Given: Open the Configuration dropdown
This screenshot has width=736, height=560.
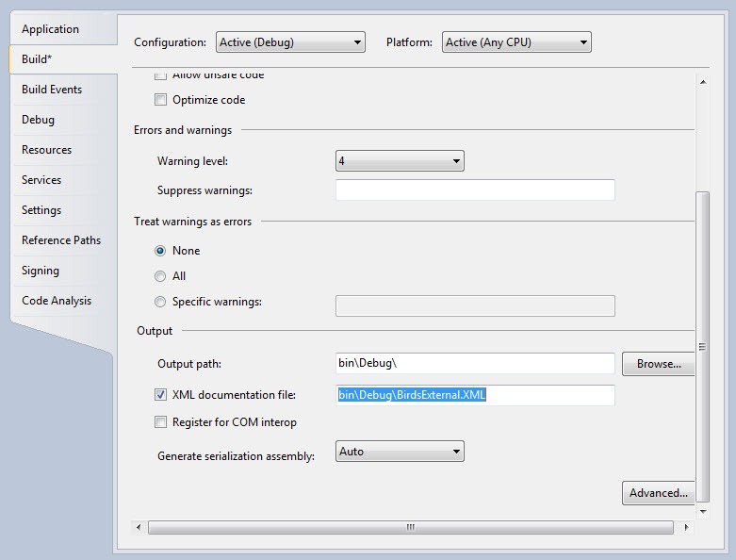Looking at the screenshot, I should tap(290, 42).
